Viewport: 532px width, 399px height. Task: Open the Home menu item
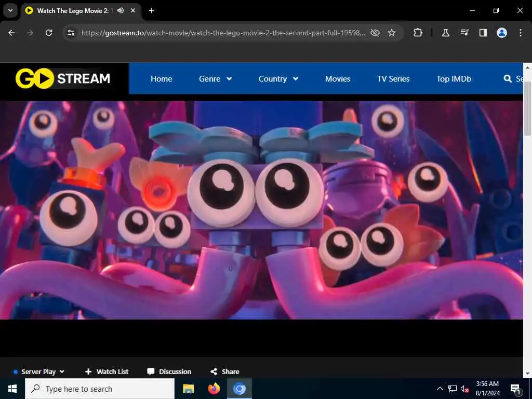point(161,79)
